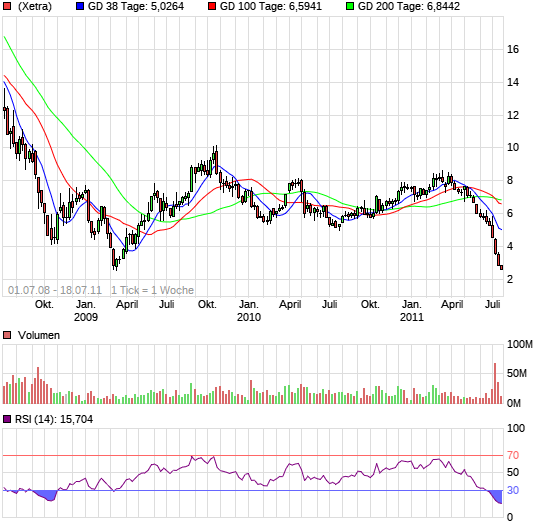Click the purple RSI (14) legend square
The width and height of the screenshot is (545, 527).
click(x=7, y=419)
